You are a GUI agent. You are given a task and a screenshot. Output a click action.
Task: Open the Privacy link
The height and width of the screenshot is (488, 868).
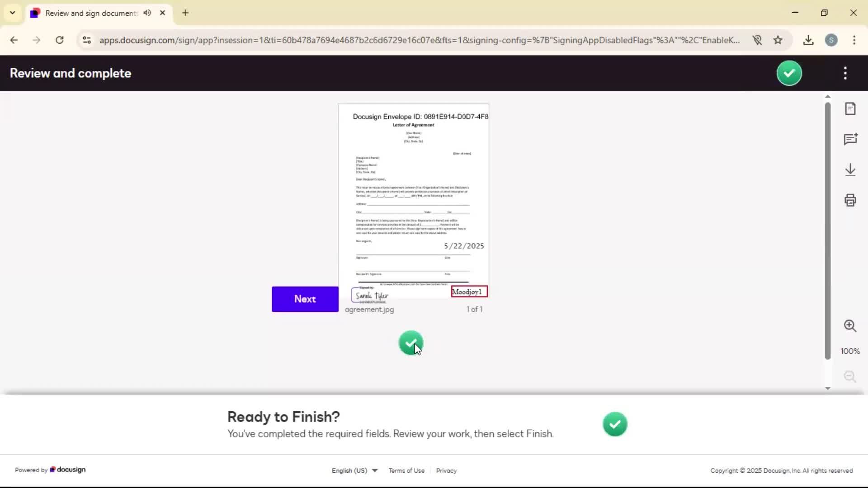click(446, 470)
